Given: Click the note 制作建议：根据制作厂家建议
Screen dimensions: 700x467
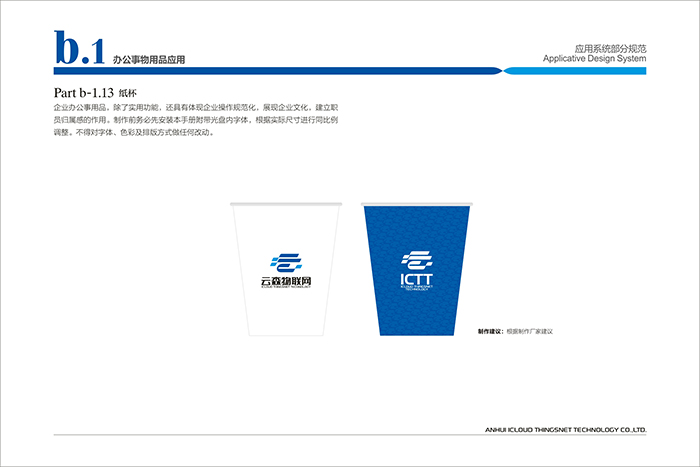Looking at the screenshot, I should click(x=515, y=331).
